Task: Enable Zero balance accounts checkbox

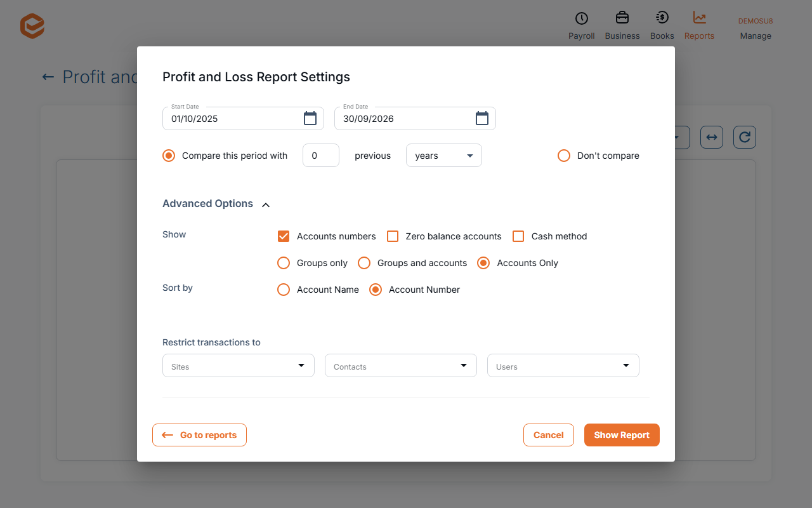Action: pyautogui.click(x=393, y=236)
